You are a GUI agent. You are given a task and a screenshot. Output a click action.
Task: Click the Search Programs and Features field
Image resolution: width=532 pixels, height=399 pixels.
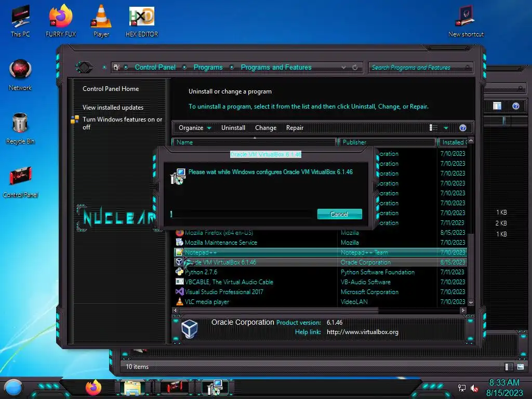pyautogui.click(x=420, y=68)
